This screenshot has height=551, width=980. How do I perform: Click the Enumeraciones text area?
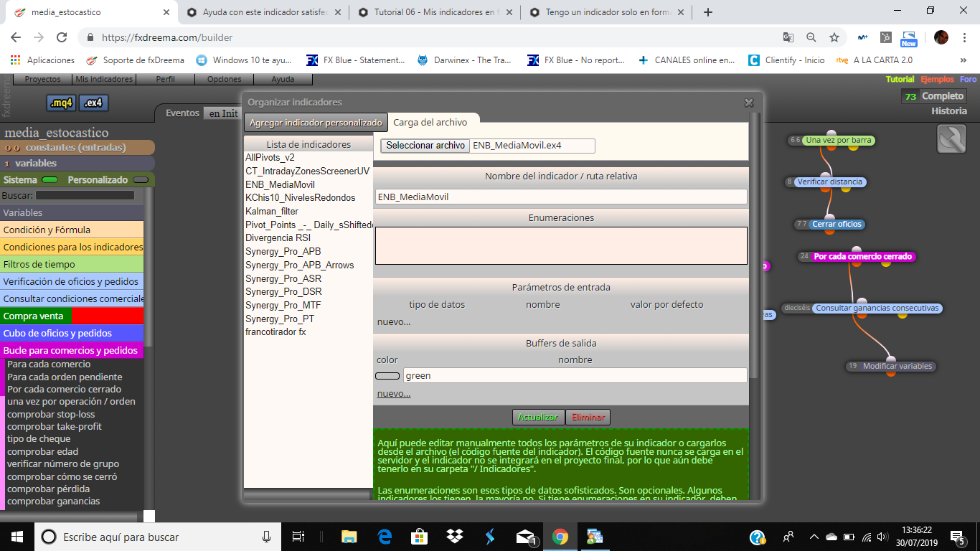[561, 246]
